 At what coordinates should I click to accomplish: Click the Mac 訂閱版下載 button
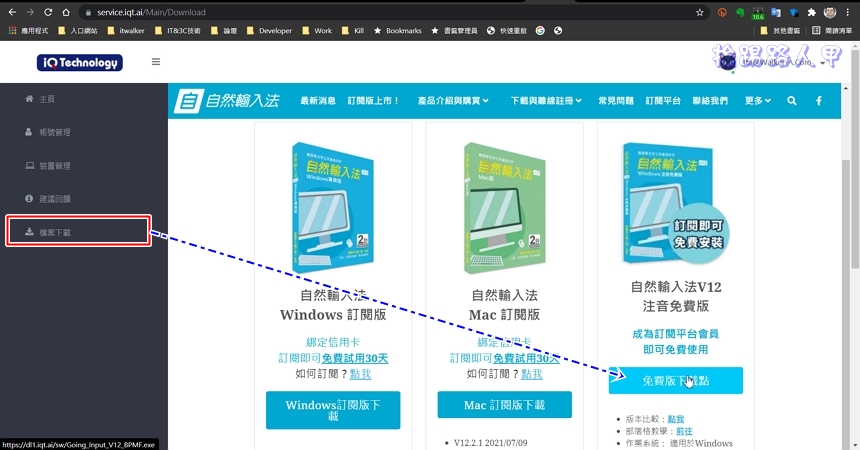pos(505,405)
